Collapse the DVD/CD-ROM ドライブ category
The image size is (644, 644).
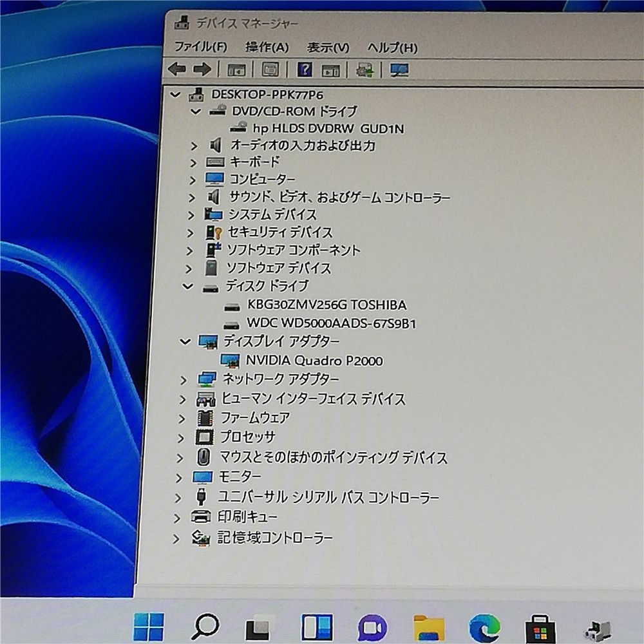tap(196, 111)
